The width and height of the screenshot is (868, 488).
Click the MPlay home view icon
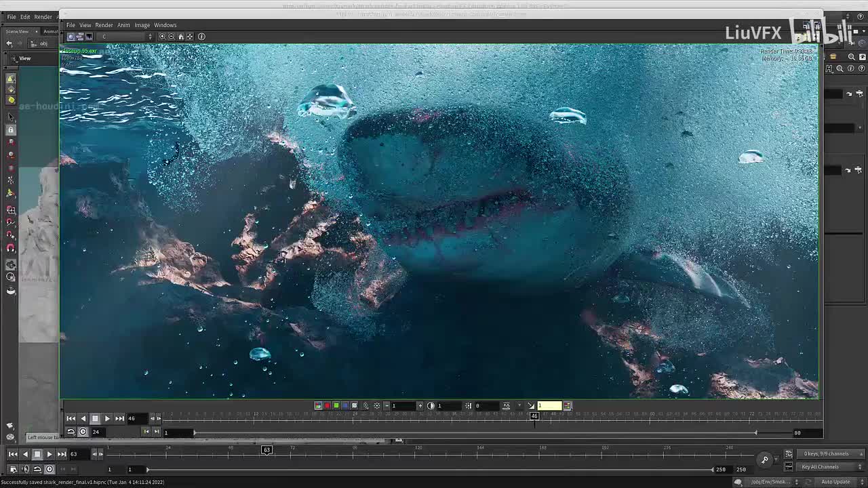pos(181,37)
